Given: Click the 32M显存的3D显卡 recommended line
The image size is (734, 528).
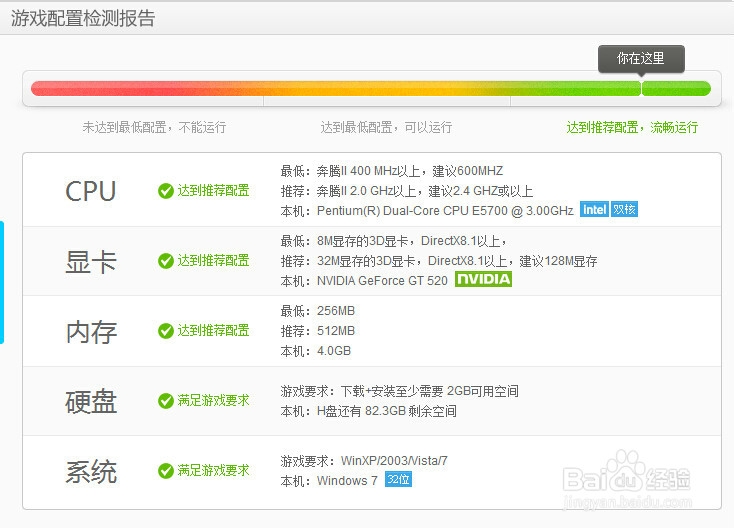Looking at the screenshot, I should point(439,261).
